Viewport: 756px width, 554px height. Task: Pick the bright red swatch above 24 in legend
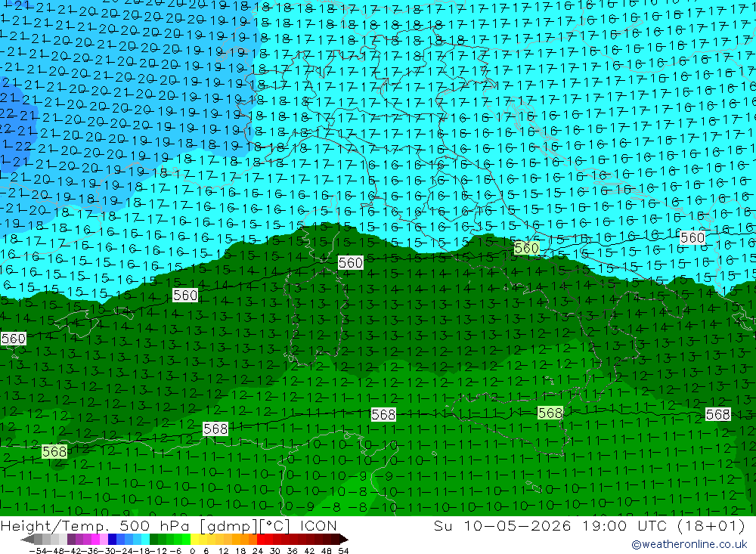tap(261, 539)
